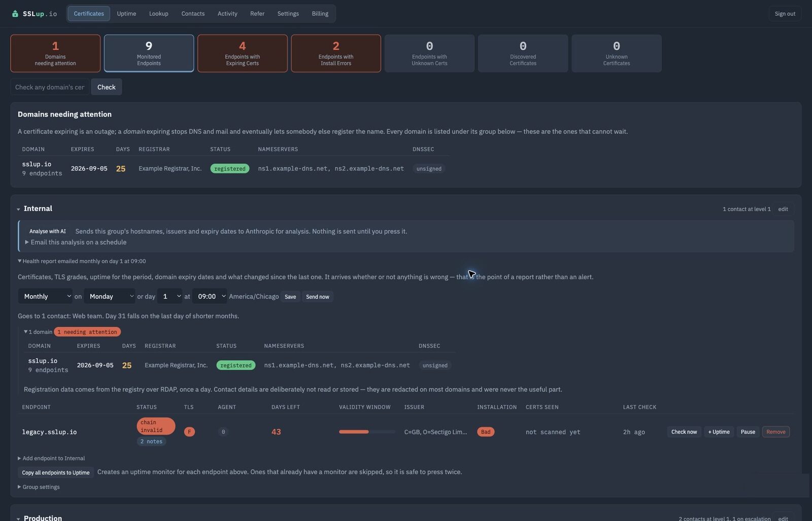Remove the legacy.sslup.io endpoint
Viewport: 812px width, 521px height.
point(775,432)
